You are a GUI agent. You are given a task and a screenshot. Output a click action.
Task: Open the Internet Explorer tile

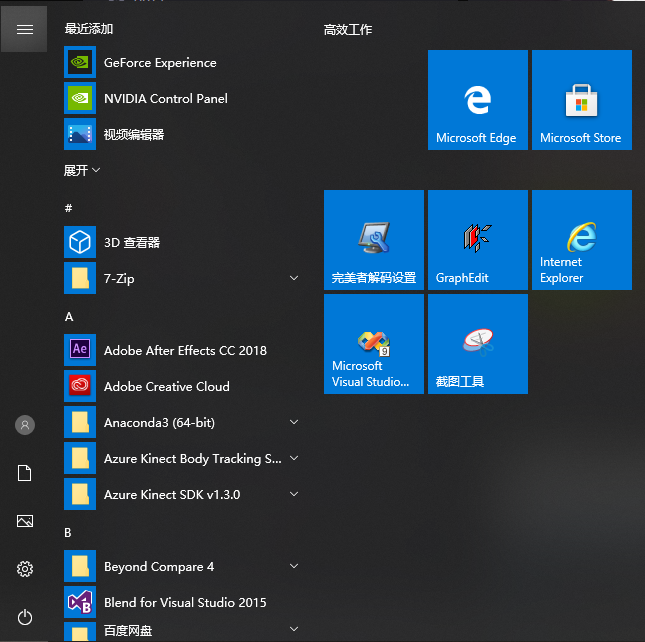pyautogui.click(x=582, y=240)
